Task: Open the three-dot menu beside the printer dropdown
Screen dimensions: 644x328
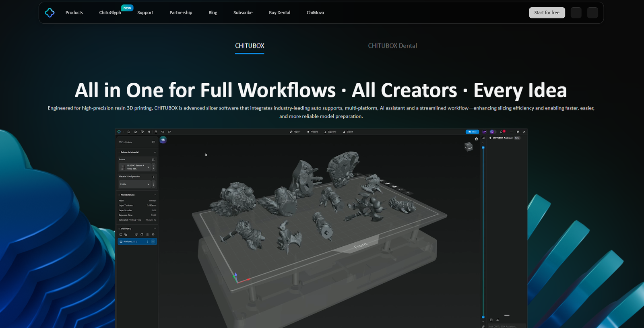Action: pos(153,167)
